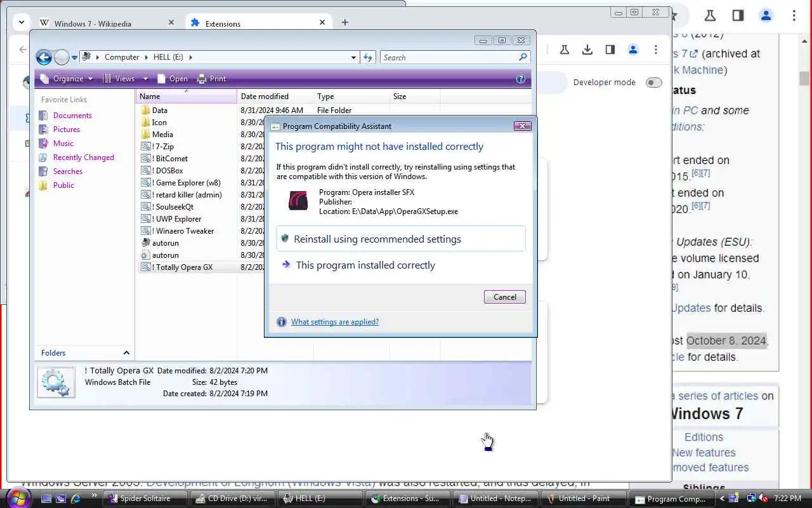Screen dimensions: 812x508
Task: Click Switch Between Windows quick launch icon
Action: (x=61, y=498)
